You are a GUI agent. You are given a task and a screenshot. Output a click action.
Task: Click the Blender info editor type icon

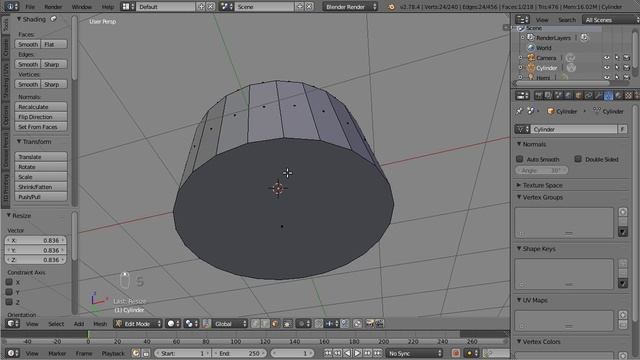(11, 7)
